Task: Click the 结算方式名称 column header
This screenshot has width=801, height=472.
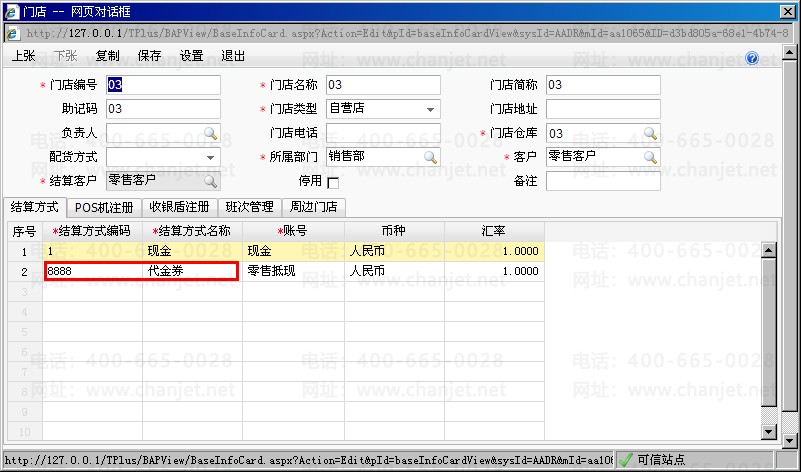Action: [193, 231]
